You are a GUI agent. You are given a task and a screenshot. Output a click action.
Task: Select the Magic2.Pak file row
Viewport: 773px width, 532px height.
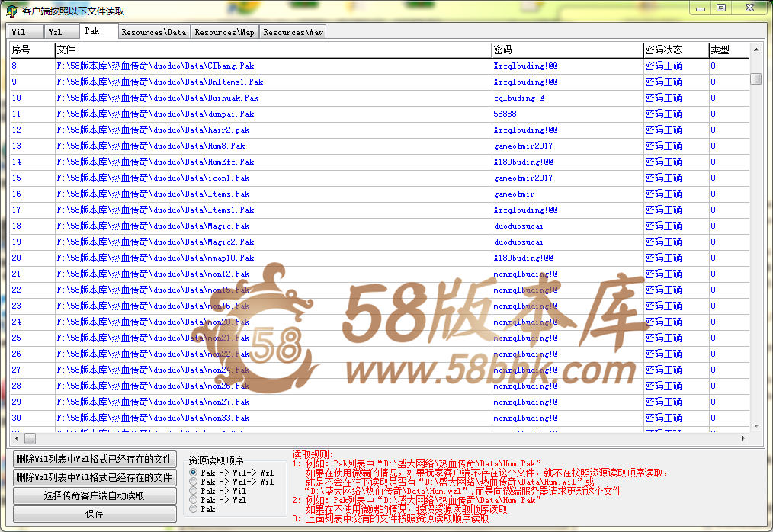coord(380,242)
